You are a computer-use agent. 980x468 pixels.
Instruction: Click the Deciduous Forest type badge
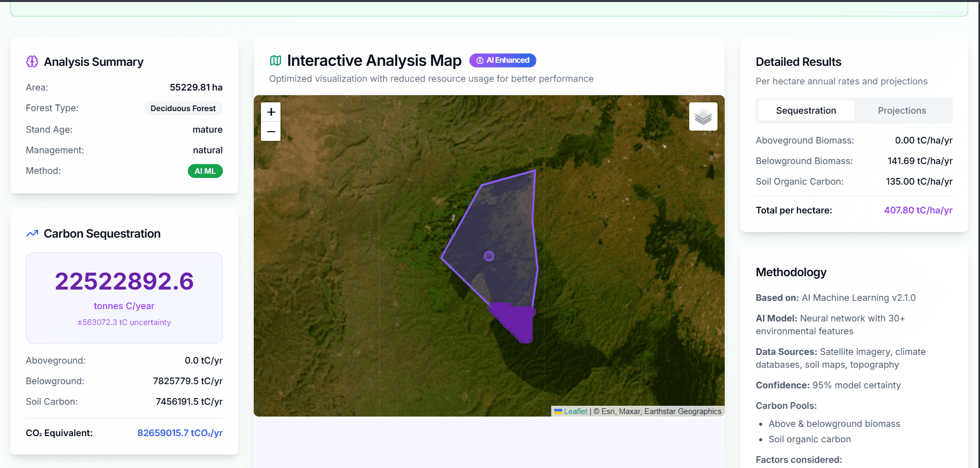(x=183, y=109)
